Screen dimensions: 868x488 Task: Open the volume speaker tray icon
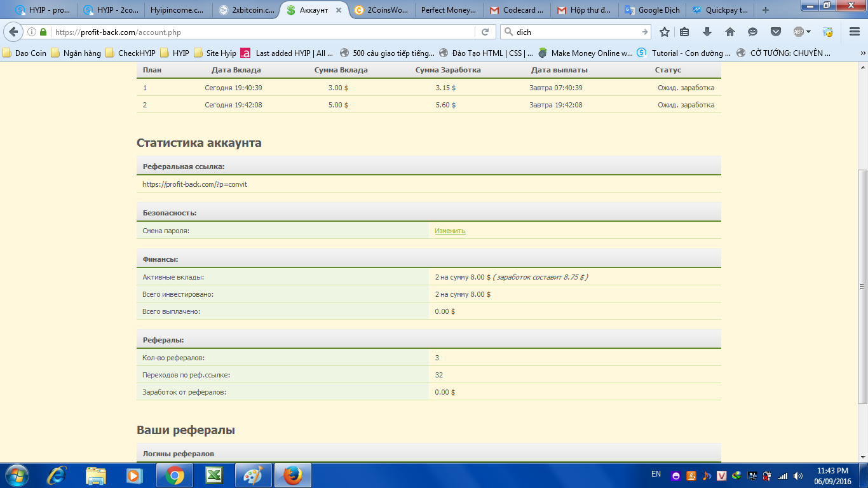click(797, 475)
